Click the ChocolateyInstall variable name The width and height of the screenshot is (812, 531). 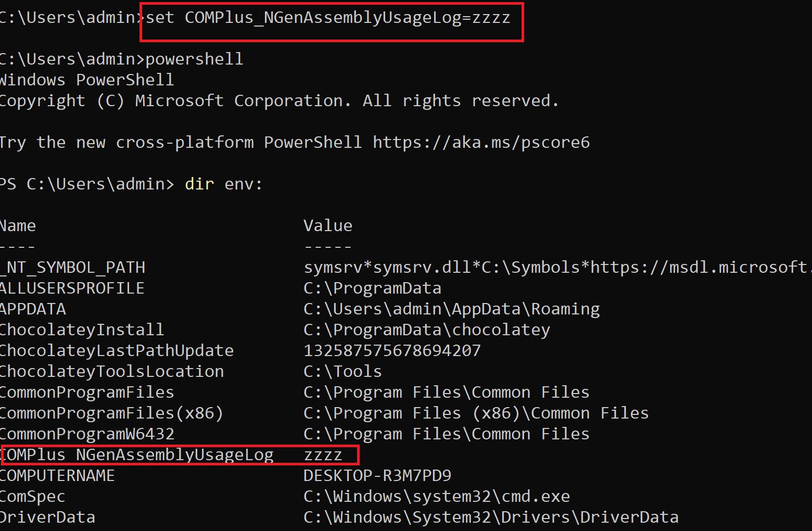(x=82, y=330)
